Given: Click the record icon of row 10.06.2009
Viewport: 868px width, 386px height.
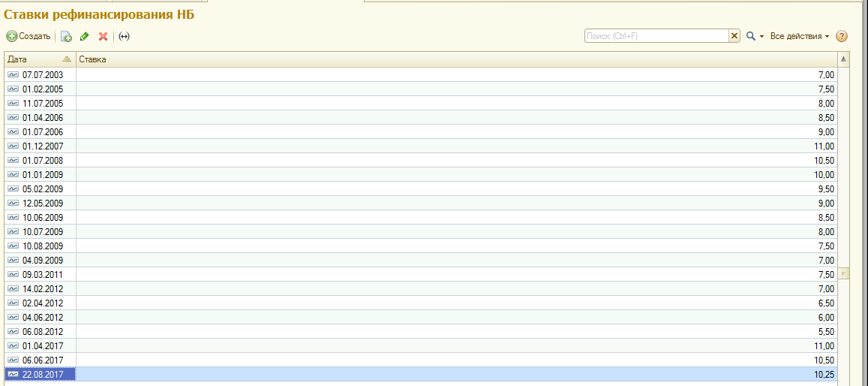Looking at the screenshot, I should (x=13, y=218).
